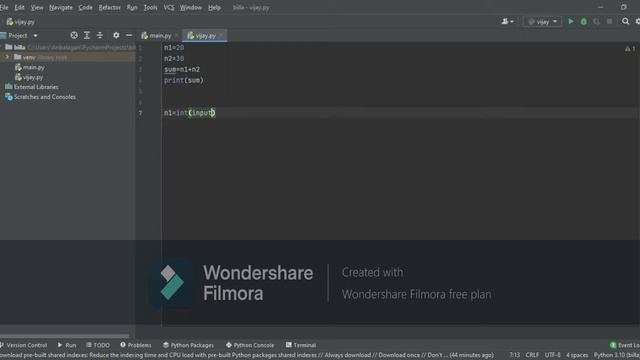Click the shared indexes notification message
Viewport: 640px width, 360px height.
tap(247, 355)
